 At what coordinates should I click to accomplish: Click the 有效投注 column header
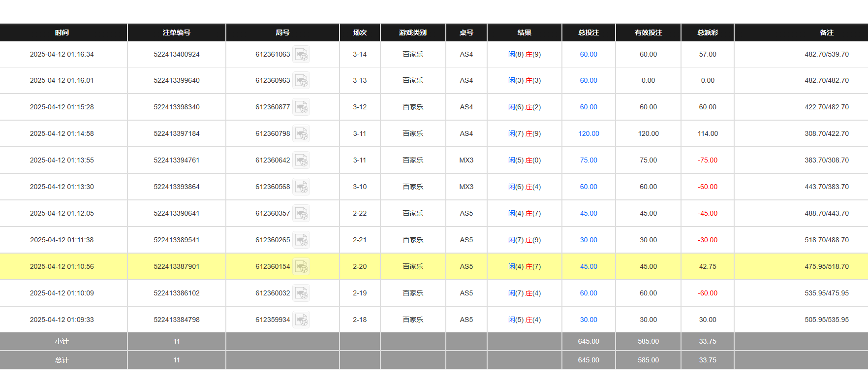point(648,32)
